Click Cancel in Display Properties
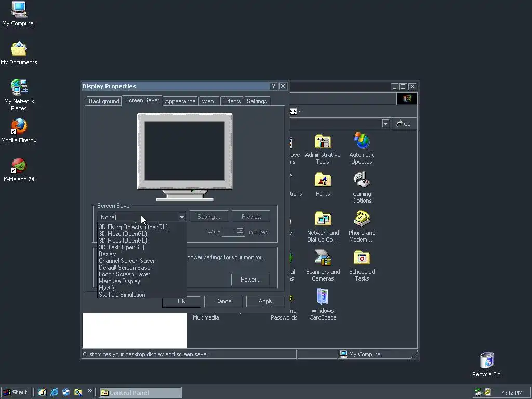This screenshot has width=532, height=399. 223,301
